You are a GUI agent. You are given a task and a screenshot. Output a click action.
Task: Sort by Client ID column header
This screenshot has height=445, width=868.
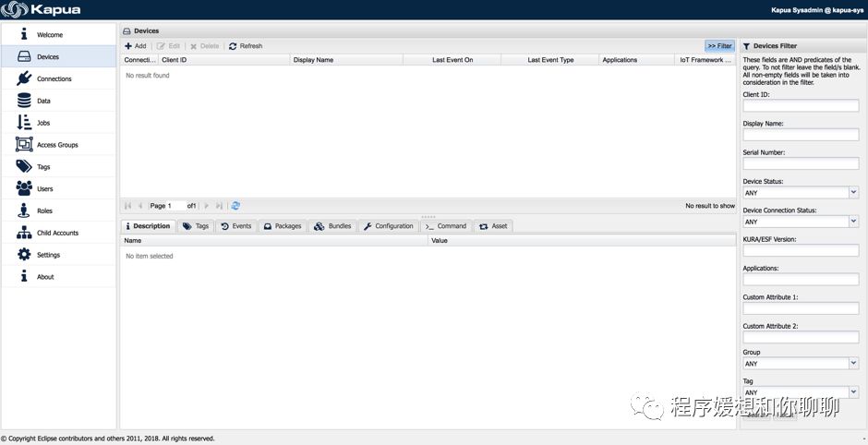(x=224, y=60)
